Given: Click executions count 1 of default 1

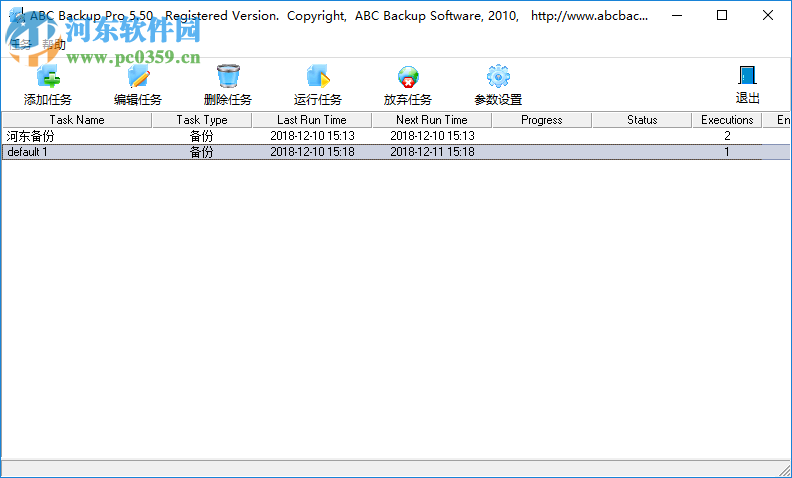Looking at the screenshot, I should (x=727, y=152).
